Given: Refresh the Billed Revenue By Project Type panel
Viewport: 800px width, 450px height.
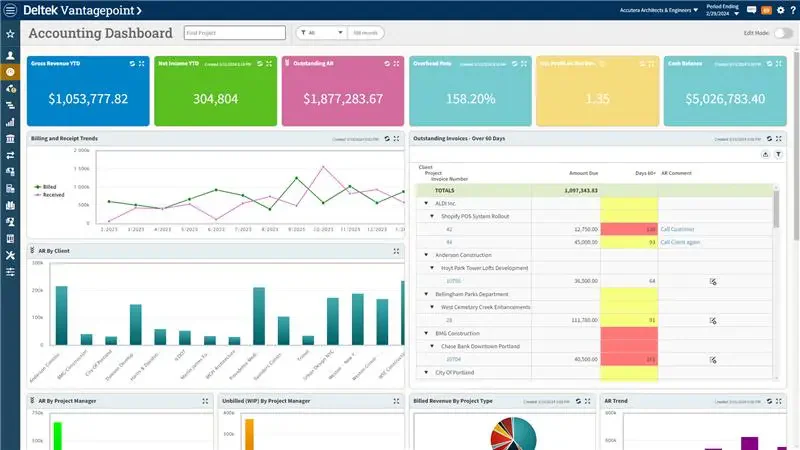Looking at the screenshot, I should point(578,402).
